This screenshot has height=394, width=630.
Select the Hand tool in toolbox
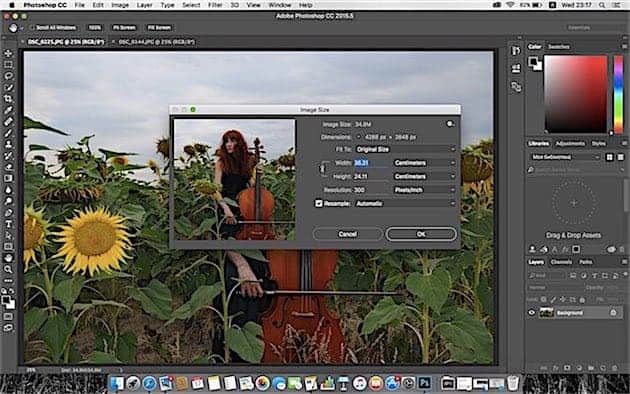coord(8,258)
